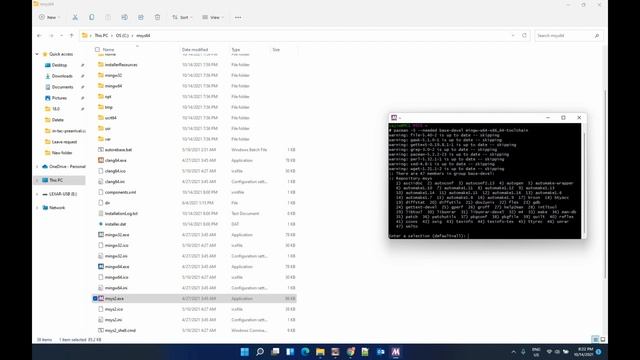The height and width of the screenshot is (360, 640).
Task: Click the OS (C:) breadcrumb
Action: point(122,36)
